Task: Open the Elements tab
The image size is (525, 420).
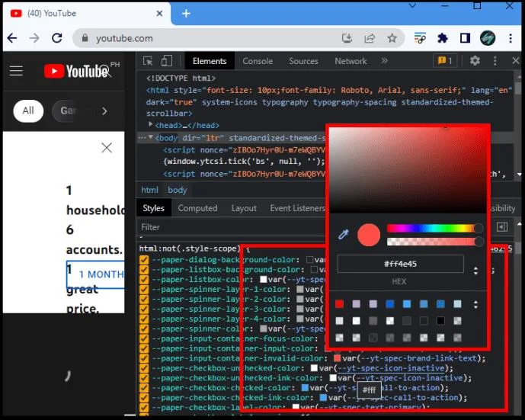Action: pyautogui.click(x=210, y=61)
